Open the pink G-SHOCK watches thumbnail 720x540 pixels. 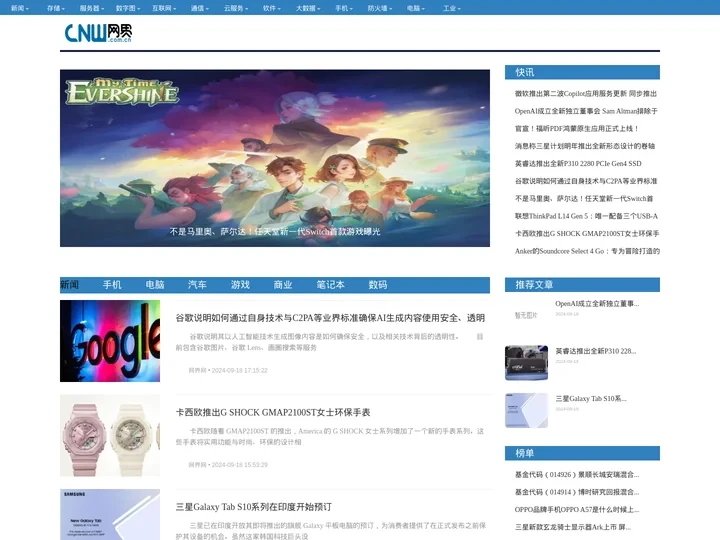pyautogui.click(x=110, y=435)
